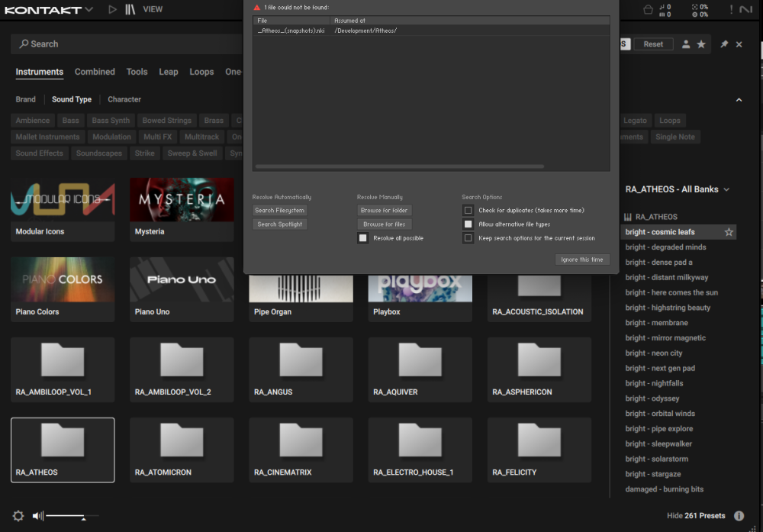The width and height of the screenshot is (763, 532).
Task: Open the KONTAKT main menu dropdown
Action: pos(89,9)
